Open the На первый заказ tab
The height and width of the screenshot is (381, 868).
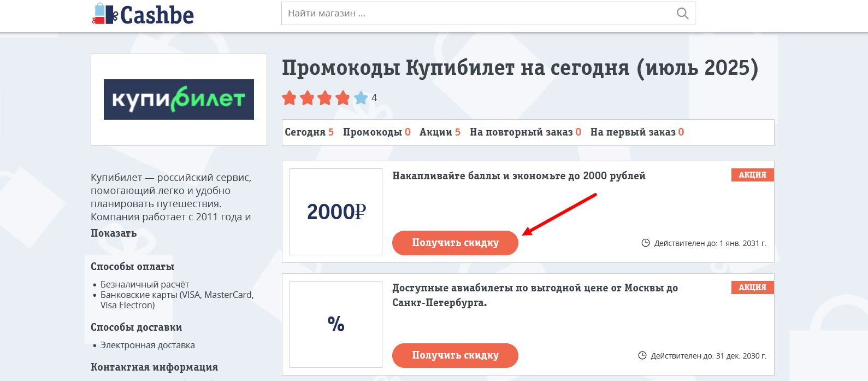click(x=637, y=132)
